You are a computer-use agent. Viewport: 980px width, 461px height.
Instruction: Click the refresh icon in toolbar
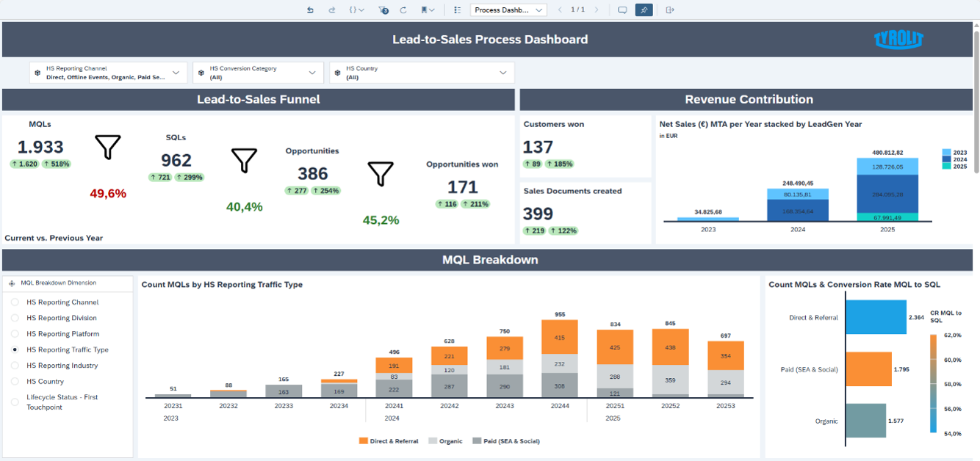(x=403, y=10)
